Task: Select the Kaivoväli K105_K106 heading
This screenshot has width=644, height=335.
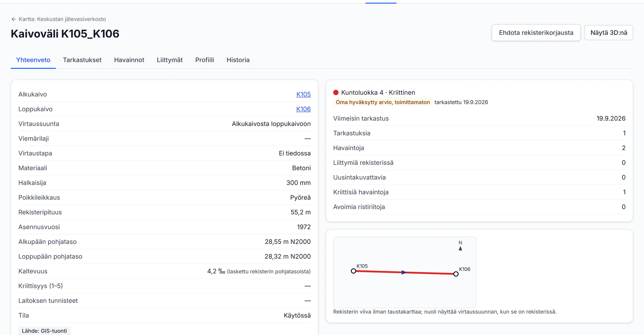Action: coord(65,34)
